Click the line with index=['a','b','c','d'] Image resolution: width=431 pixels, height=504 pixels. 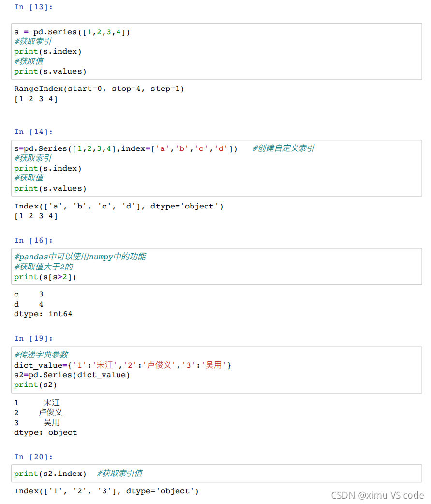point(126,148)
